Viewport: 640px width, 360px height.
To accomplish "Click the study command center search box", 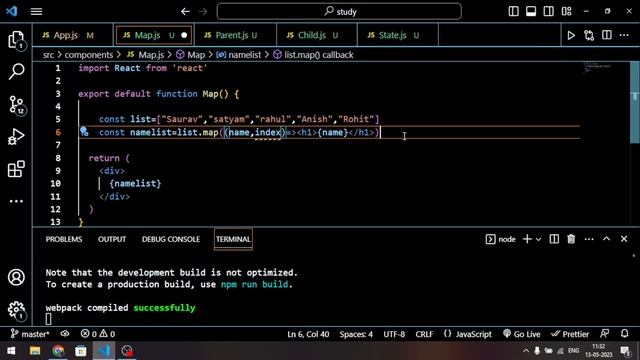I will (x=339, y=11).
